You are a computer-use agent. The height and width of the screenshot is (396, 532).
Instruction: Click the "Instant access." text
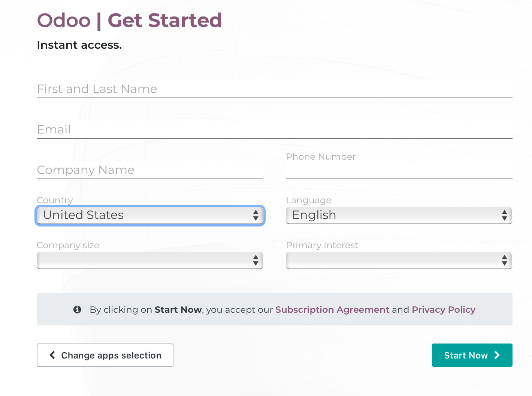click(79, 45)
